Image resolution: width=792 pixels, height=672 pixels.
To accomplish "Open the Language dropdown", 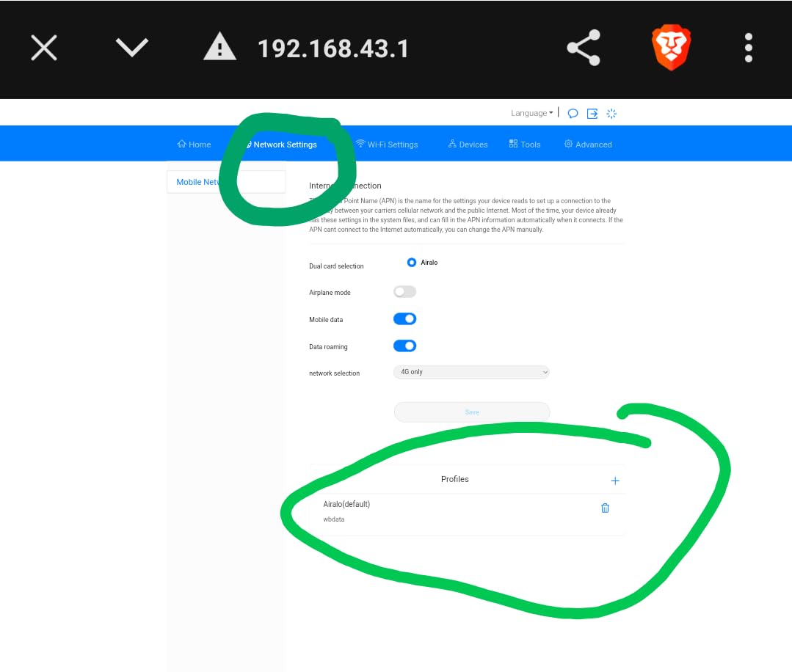I will [x=532, y=113].
